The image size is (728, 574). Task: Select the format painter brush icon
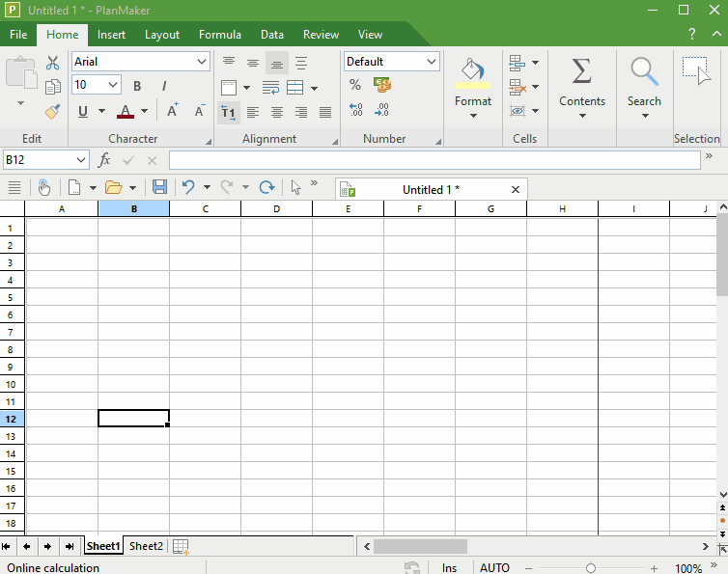[53, 111]
